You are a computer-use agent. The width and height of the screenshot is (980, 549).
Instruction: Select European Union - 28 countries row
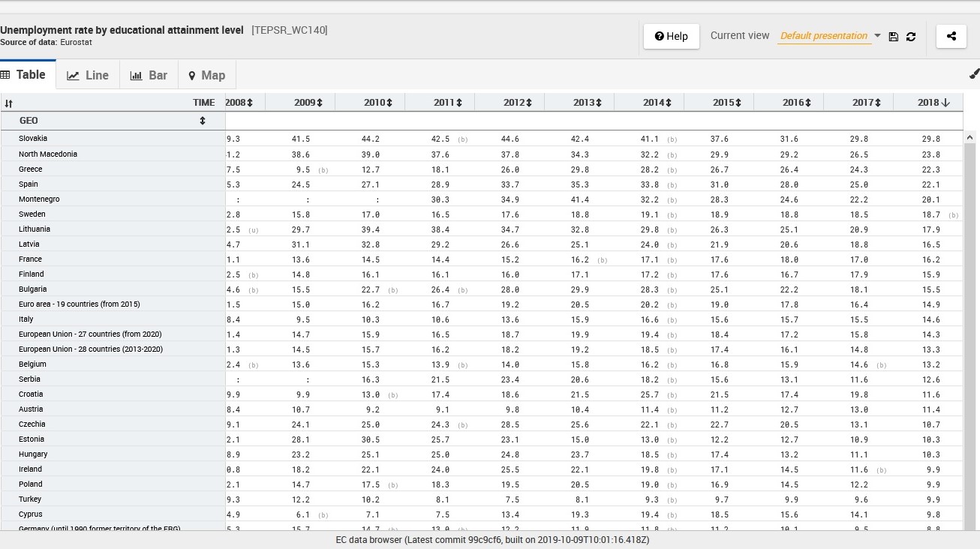tap(91, 349)
